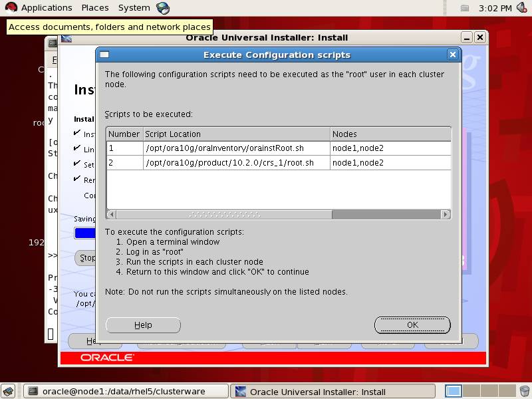Image resolution: width=532 pixels, height=399 pixels.
Task: Select the orainstRoot.sh script path cell
Action: coord(237,148)
